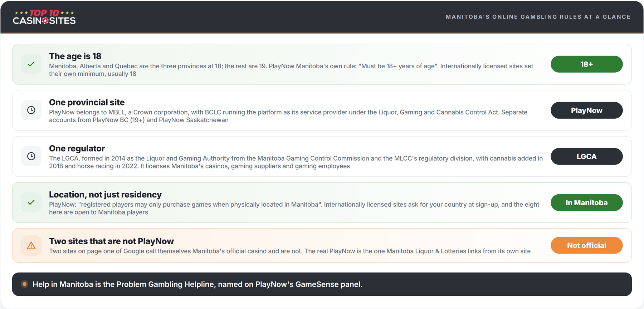Click the orange 'Not official' badge
This screenshot has width=644, height=309.
586,245
